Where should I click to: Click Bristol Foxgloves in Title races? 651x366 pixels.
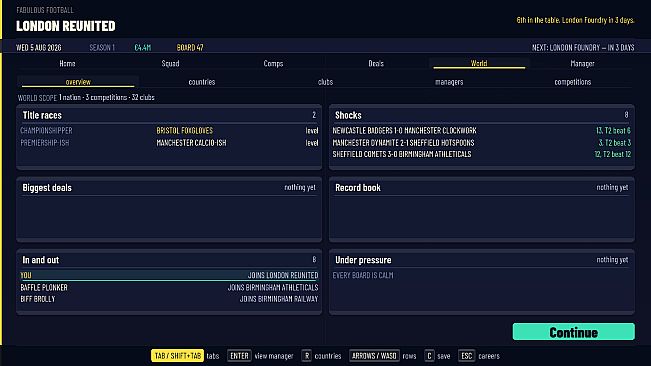click(185, 130)
